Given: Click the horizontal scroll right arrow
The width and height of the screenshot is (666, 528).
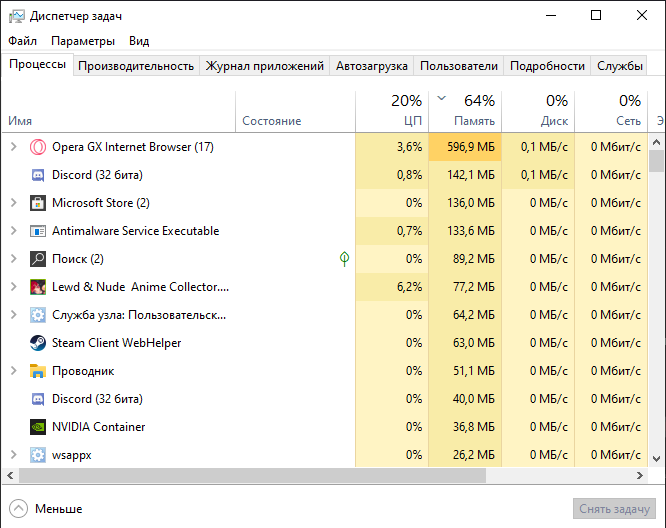Looking at the screenshot, I should pyautogui.click(x=640, y=476).
